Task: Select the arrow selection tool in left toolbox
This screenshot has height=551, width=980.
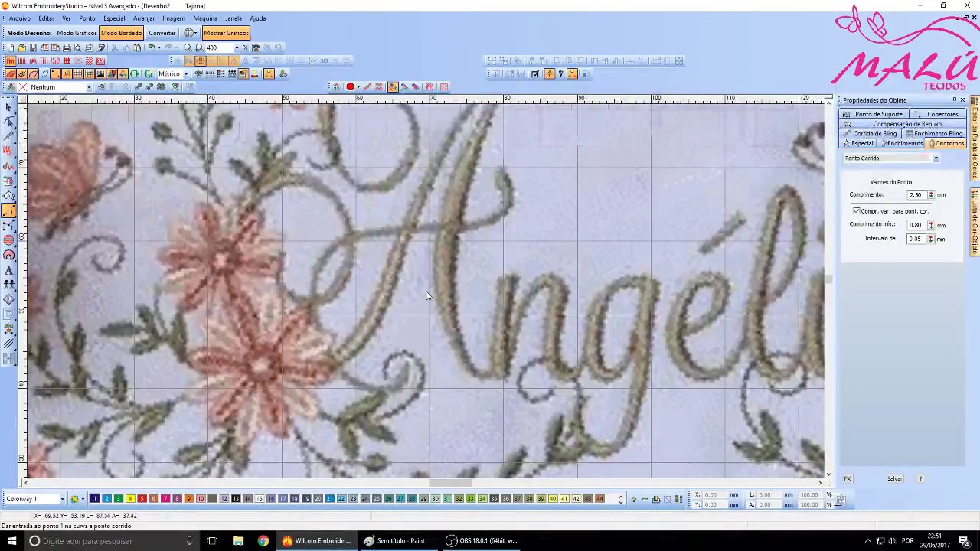Action: pos(8,108)
